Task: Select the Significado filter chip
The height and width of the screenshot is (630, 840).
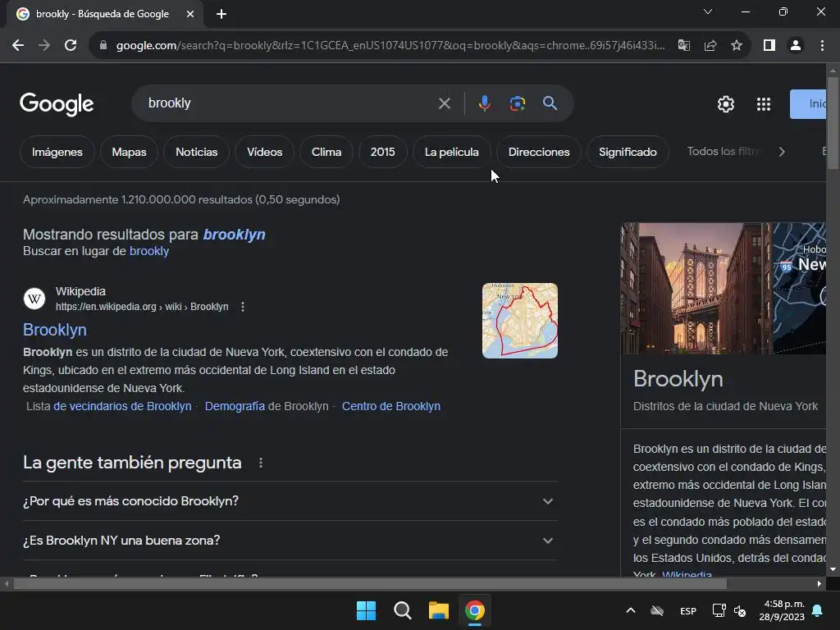Action: point(628,152)
